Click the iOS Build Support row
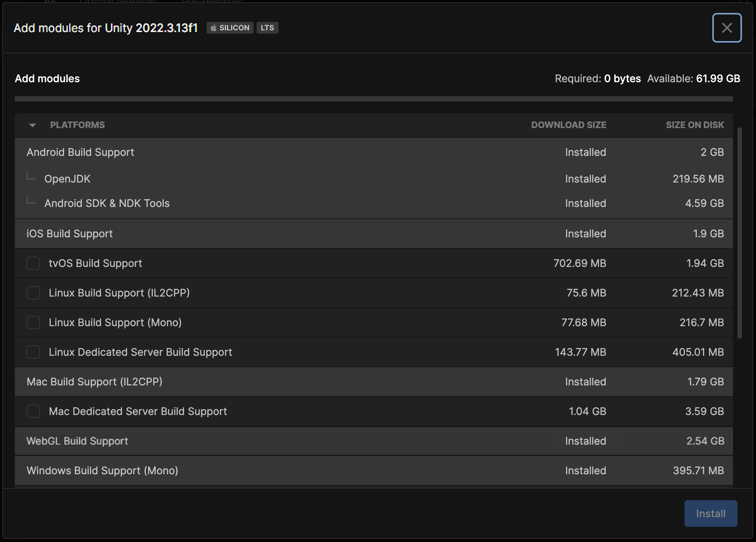This screenshot has width=756, height=542. [70, 234]
